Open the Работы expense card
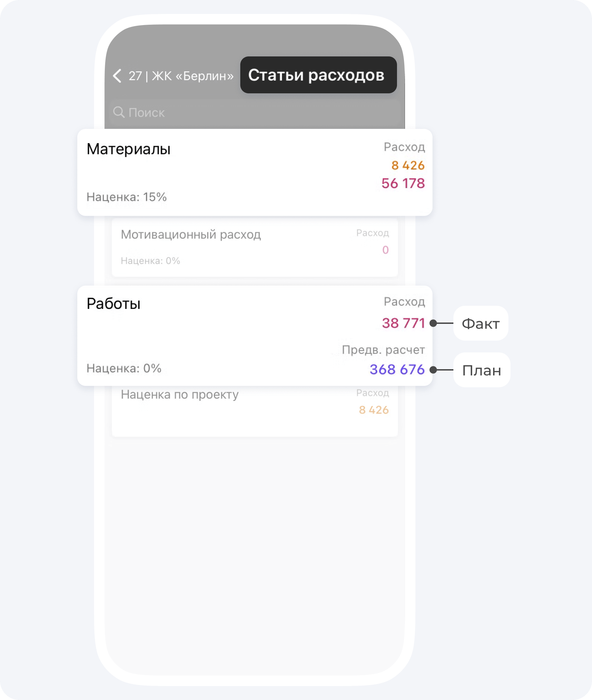Image resolution: width=592 pixels, height=700 pixels. [255, 336]
